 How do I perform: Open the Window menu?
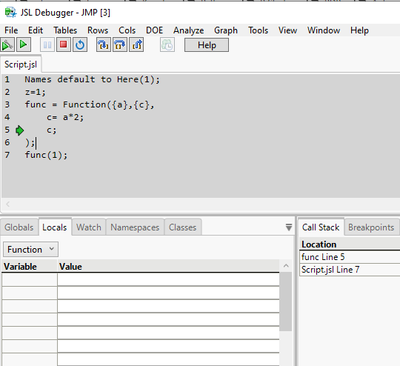tap(324, 30)
